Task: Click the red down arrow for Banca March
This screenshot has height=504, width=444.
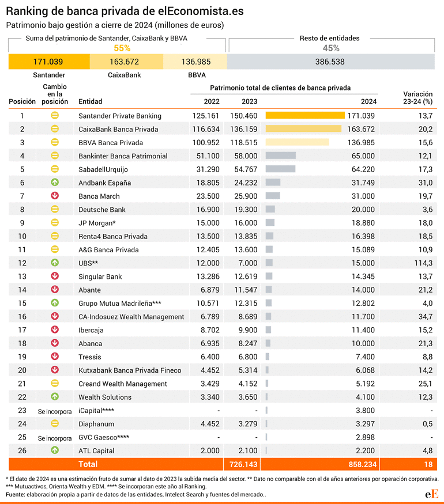Action: pos(55,196)
